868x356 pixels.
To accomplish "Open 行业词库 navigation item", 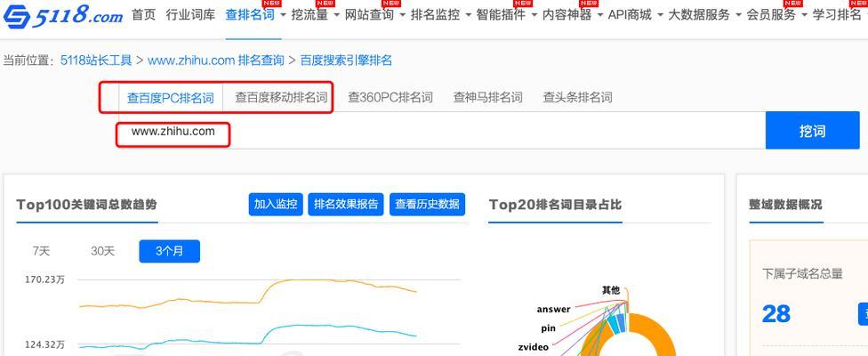I will [190, 15].
